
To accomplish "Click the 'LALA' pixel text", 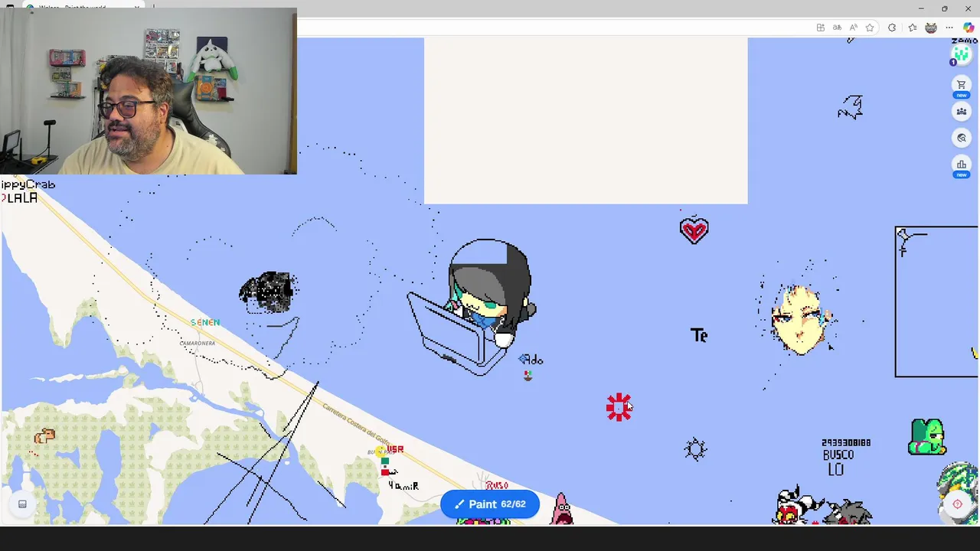I will tap(21, 198).
